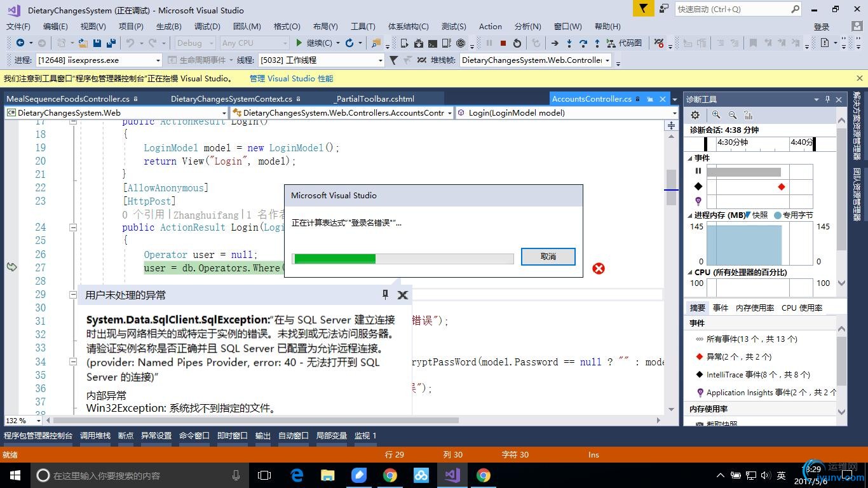Viewport: 868px width, 488px height.
Task: Click the Undo arrow icon
Action: click(x=130, y=43)
